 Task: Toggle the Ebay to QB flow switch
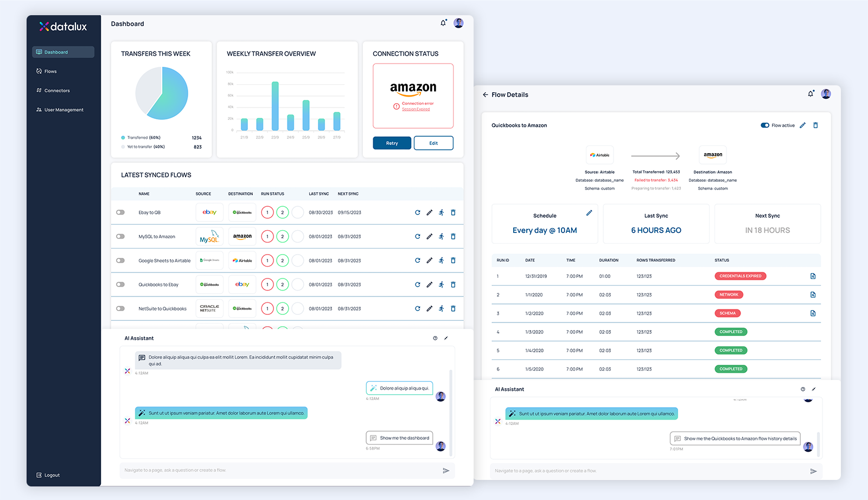(120, 212)
